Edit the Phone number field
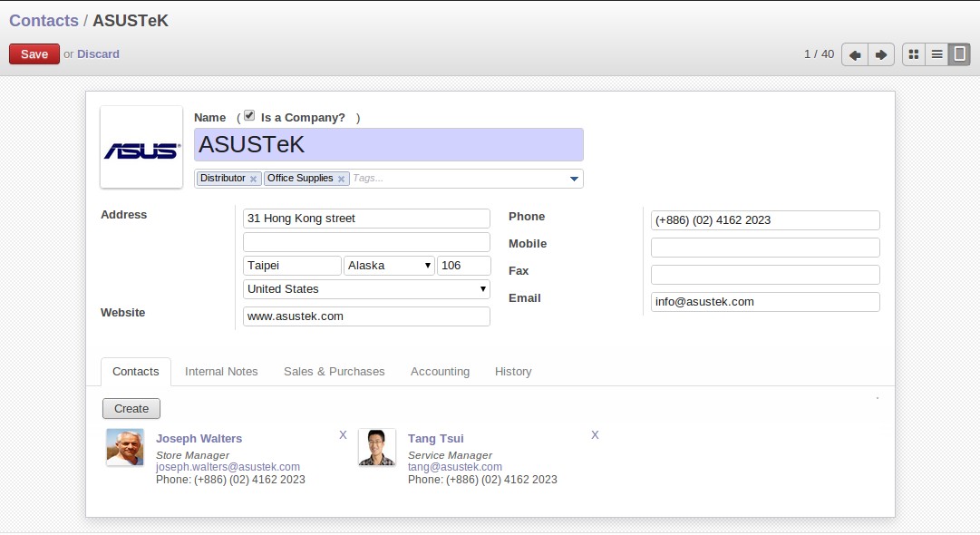 pyautogui.click(x=765, y=220)
